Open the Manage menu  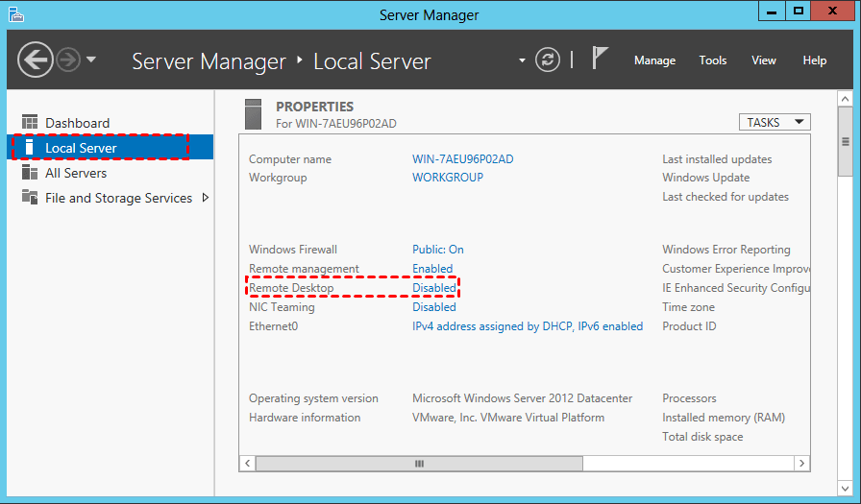654,60
